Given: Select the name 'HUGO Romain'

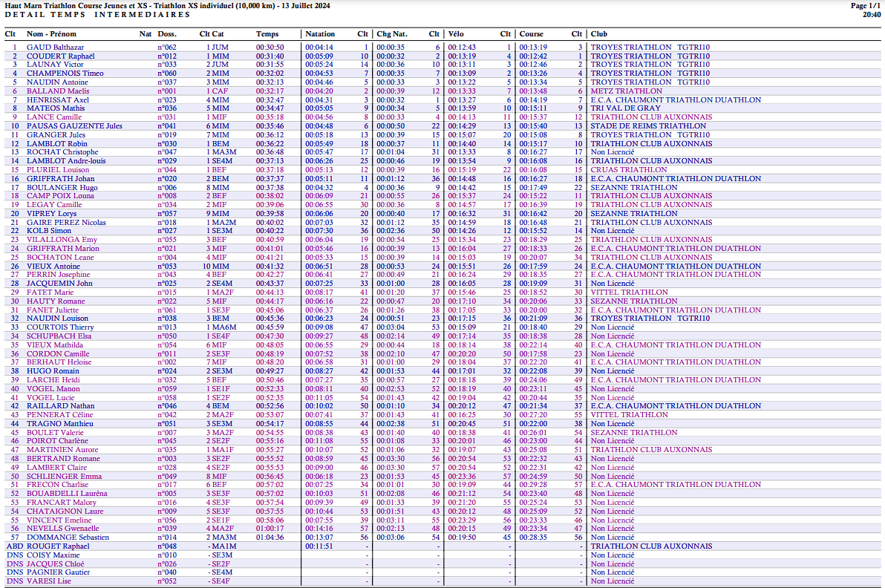Looking at the screenshot, I should click(x=53, y=370).
